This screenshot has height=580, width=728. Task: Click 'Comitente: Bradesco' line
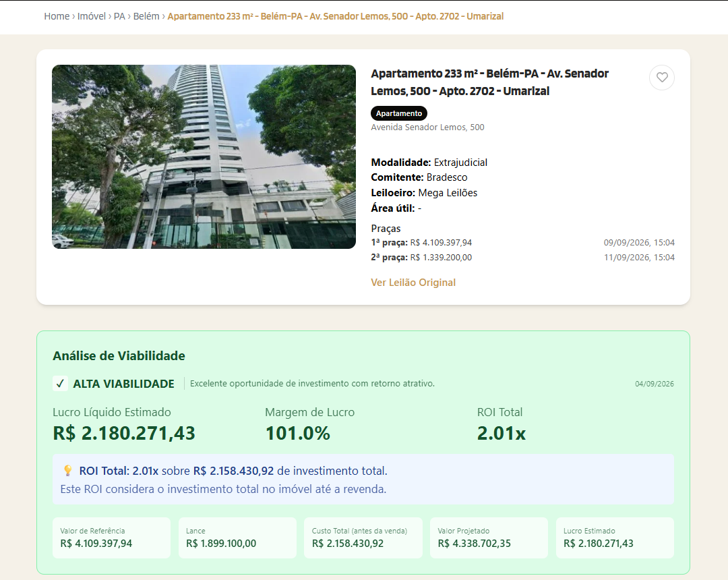(x=419, y=177)
